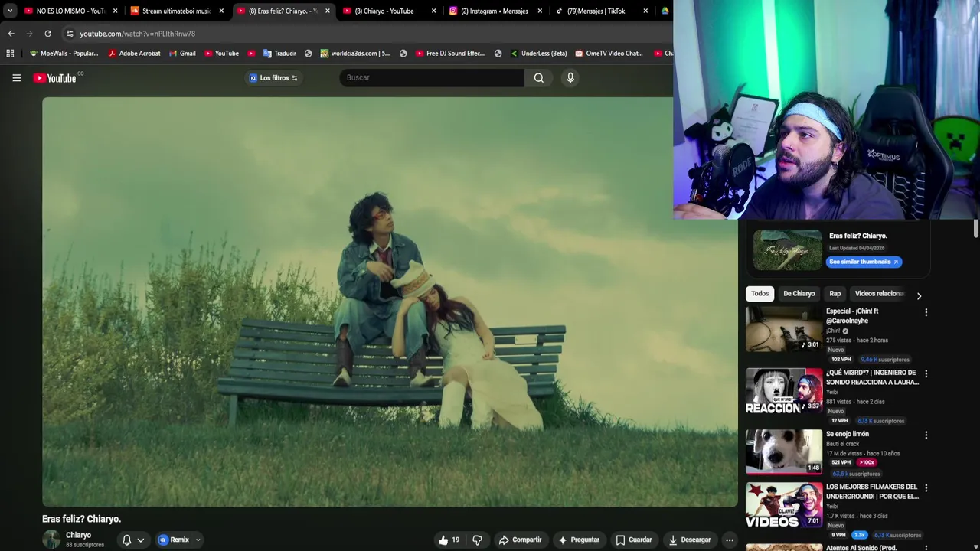Like the video with thumbs up
980x551 pixels.
pyautogui.click(x=449, y=540)
